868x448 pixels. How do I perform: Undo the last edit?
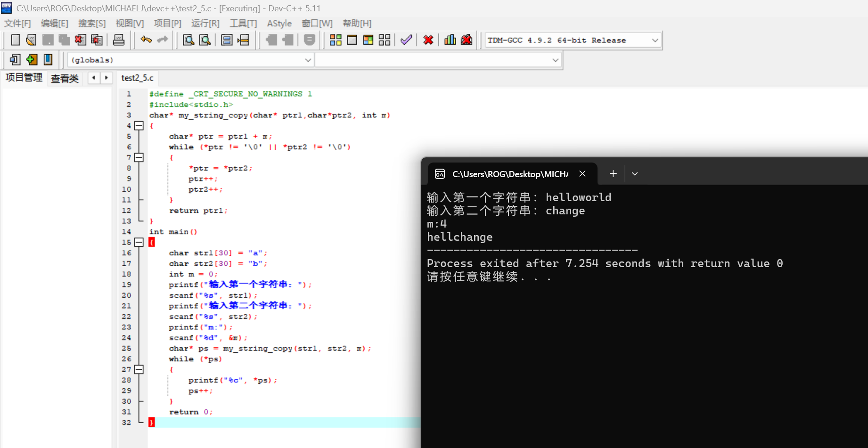point(146,40)
